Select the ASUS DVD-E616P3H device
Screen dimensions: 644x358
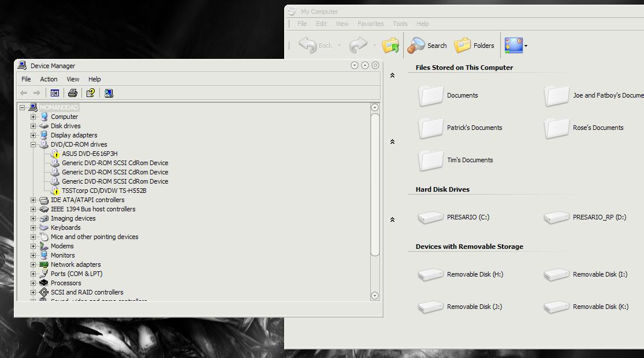(x=90, y=154)
